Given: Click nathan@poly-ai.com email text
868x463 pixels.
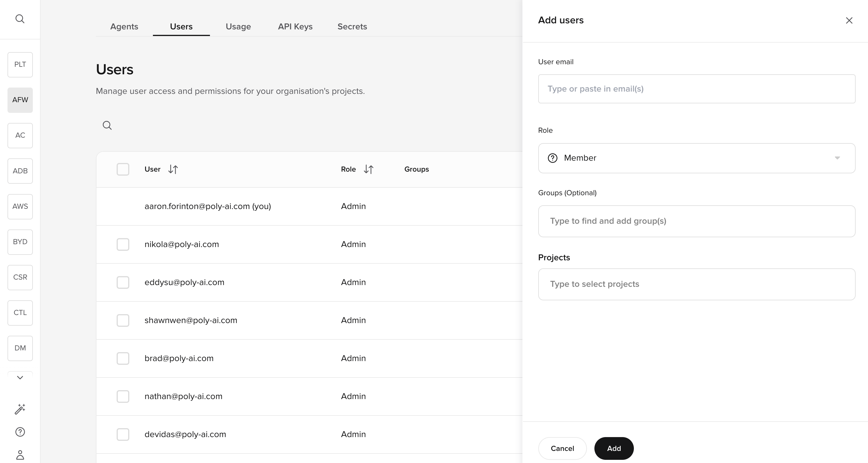Looking at the screenshot, I should (x=183, y=396).
